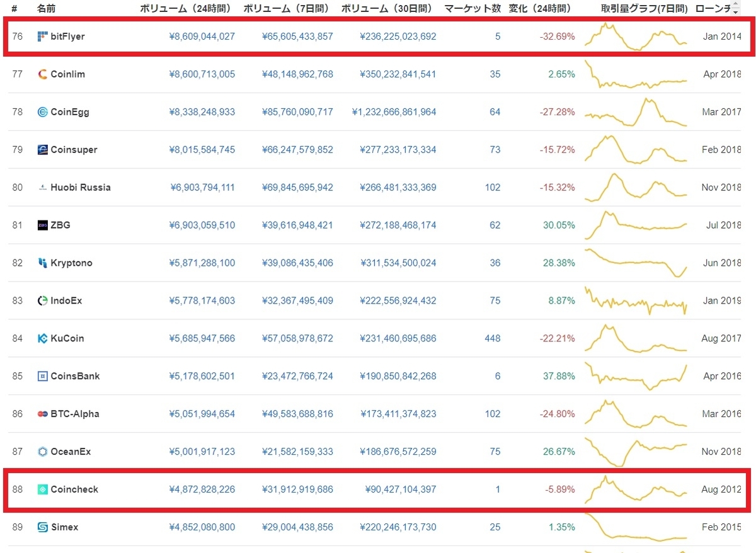Sort by ボリューム（30日間） column

[x=387, y=9]
